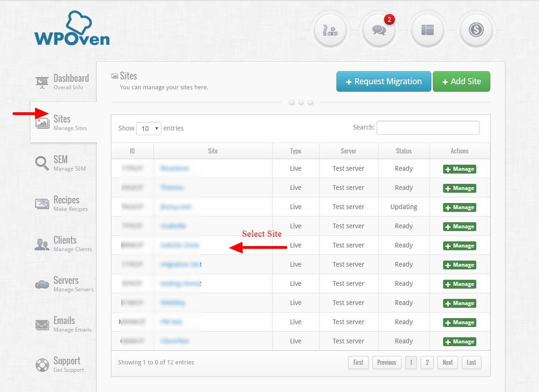Click the Support lifebuoy icon
539x392 pixels.
[42, 365]
